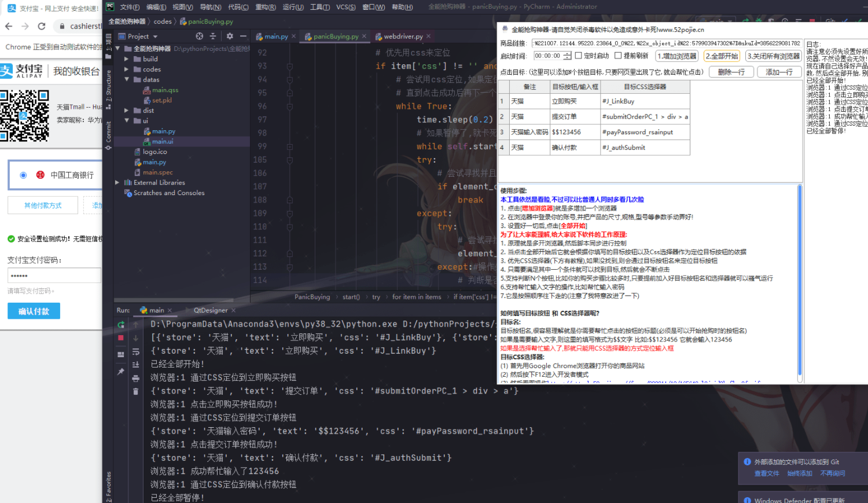The image size is (868, 503).
Task: Toggle soft-wrap in the Run console
Action: 135,352
